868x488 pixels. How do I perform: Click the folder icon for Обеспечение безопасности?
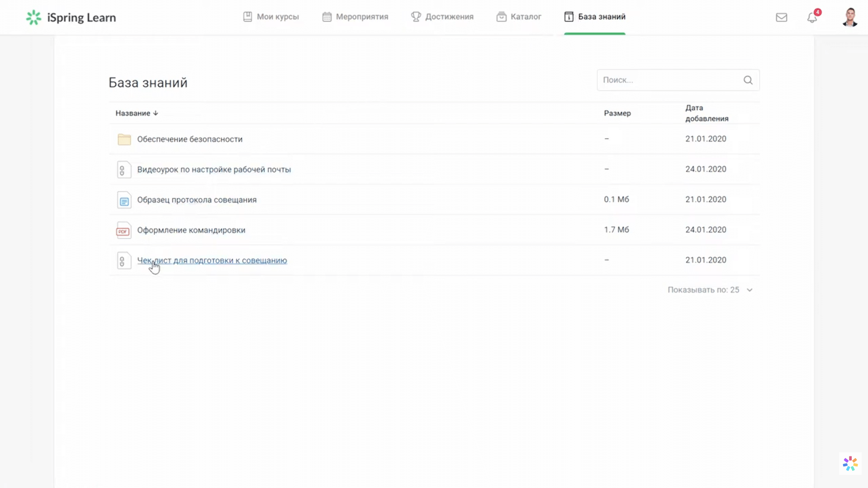(x=124, y=139)
